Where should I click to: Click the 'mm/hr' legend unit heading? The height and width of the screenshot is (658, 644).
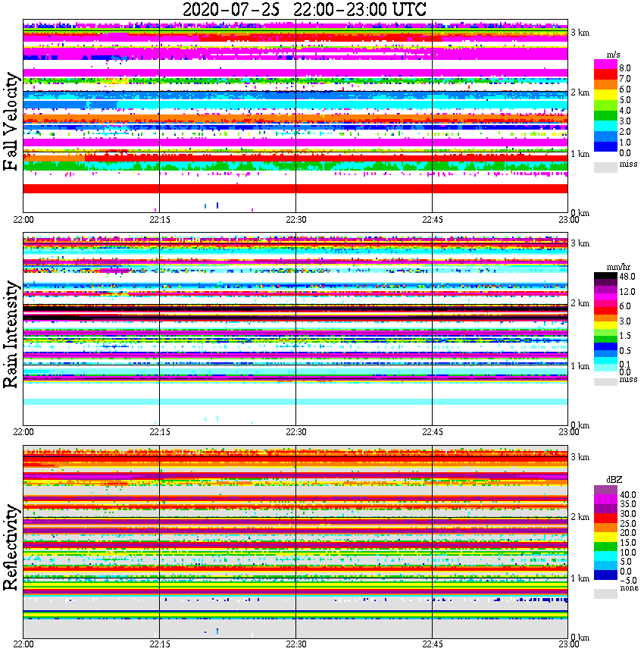coord(618,268)
